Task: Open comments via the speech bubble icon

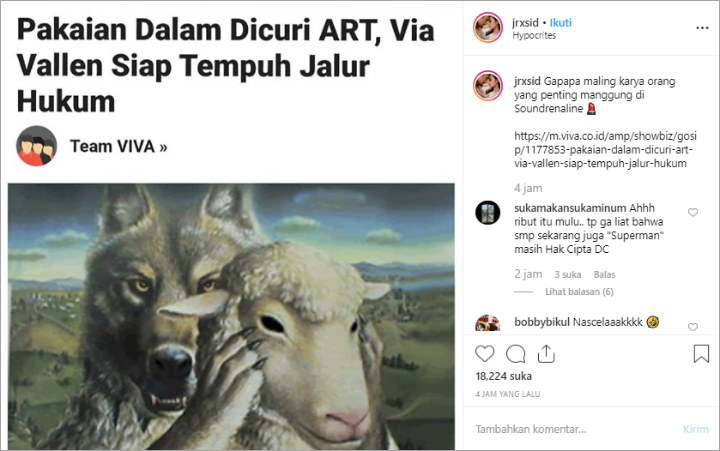Action: click(516, 354)
